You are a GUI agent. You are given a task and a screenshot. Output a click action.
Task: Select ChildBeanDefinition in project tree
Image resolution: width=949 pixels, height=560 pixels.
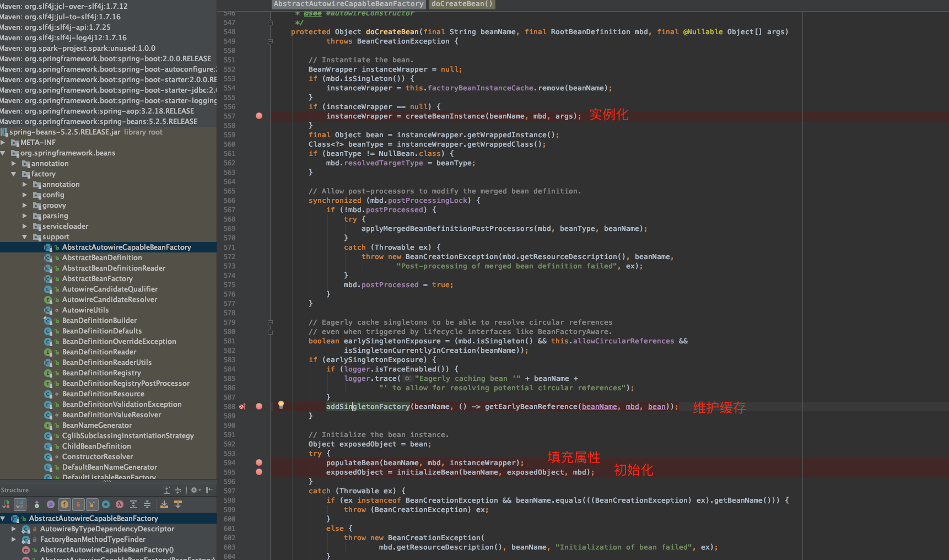(x=96, y=446)
